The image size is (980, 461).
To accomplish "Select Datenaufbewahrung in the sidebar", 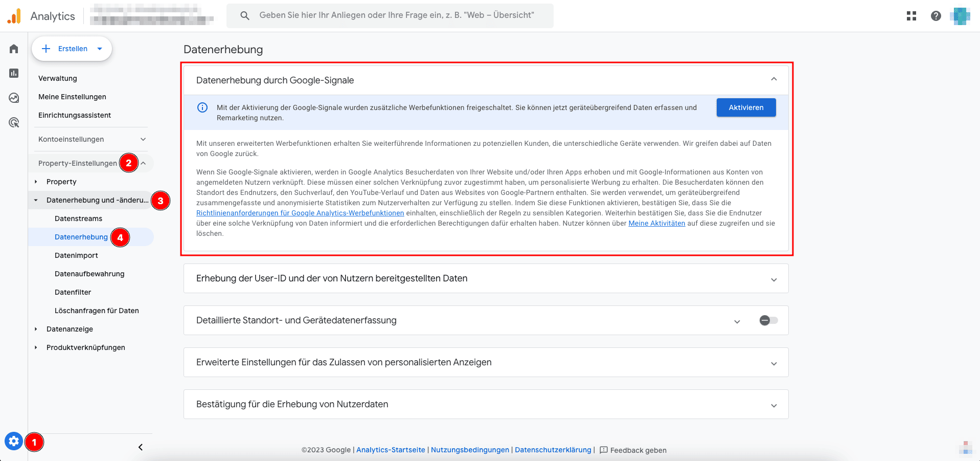I will (89, 274).
